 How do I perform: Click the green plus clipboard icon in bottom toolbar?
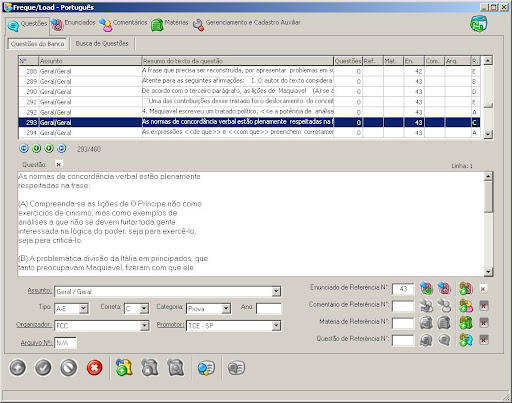124,368
